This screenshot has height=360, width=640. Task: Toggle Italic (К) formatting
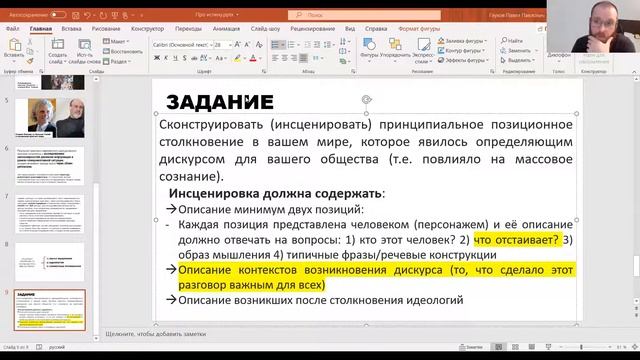[x=166, y=58]
